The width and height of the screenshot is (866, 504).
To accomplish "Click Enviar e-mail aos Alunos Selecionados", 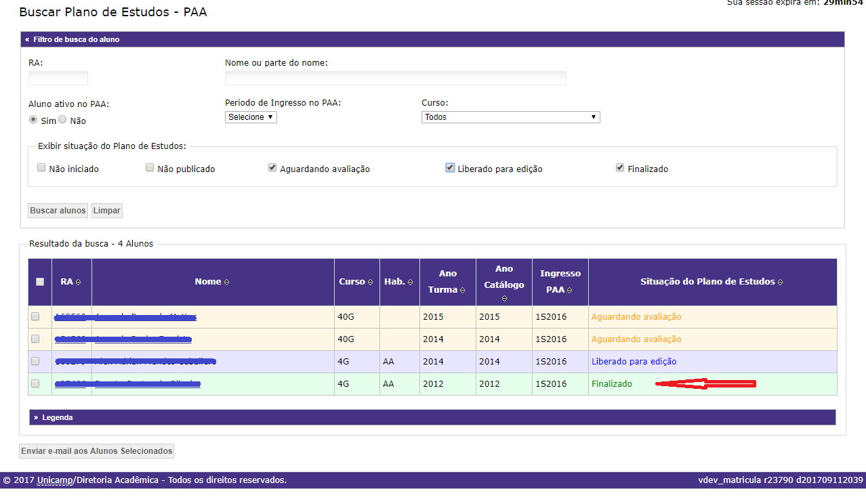I will pyautogui.click(x=97, y=451).
